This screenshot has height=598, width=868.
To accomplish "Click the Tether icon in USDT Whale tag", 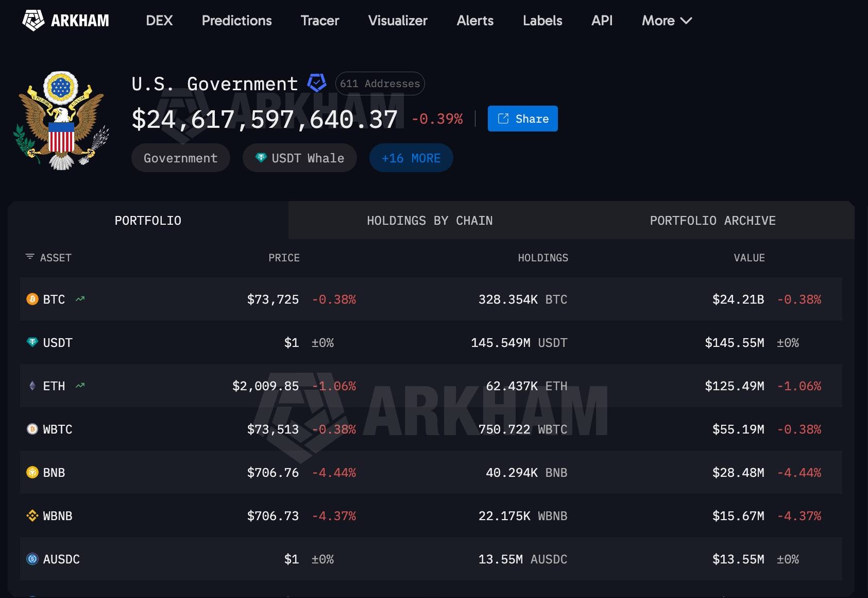I will (261, 158).
